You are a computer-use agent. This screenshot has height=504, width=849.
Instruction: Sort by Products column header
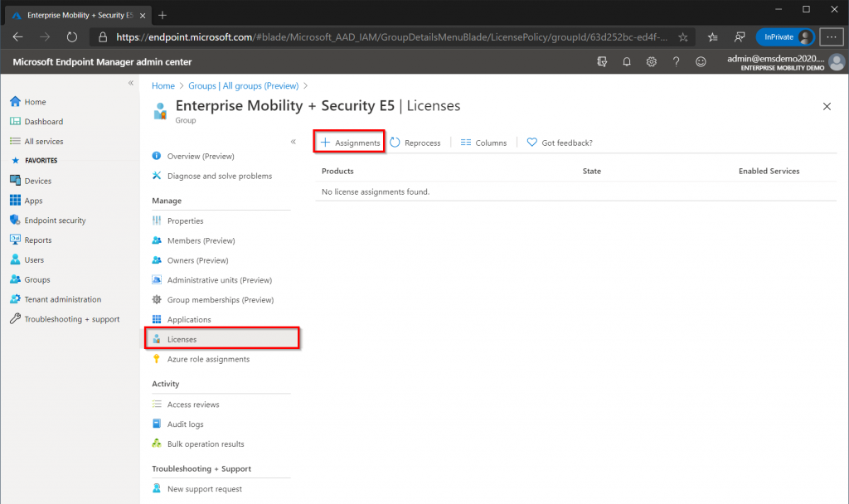pos(337,171)
